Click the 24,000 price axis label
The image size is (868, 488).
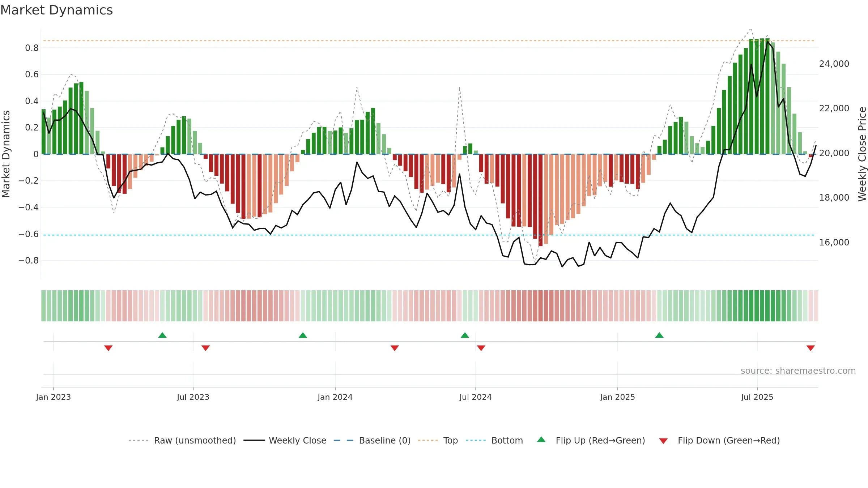[x=834, y=64]
